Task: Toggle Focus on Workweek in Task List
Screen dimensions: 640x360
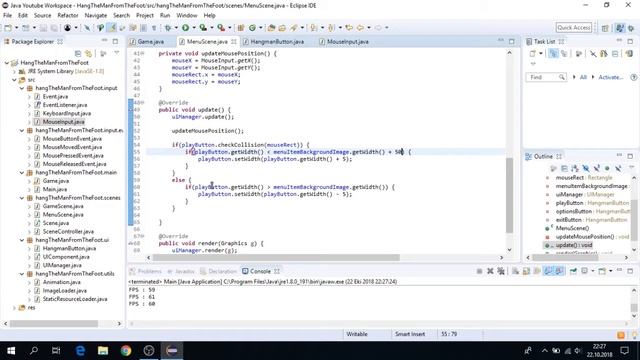Action: click(579, 53)
